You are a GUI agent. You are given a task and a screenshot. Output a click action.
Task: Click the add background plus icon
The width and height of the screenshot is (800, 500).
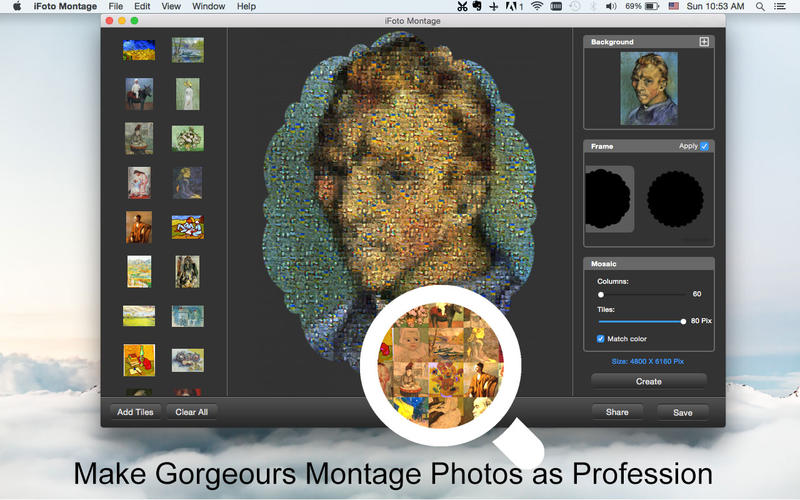704,42
